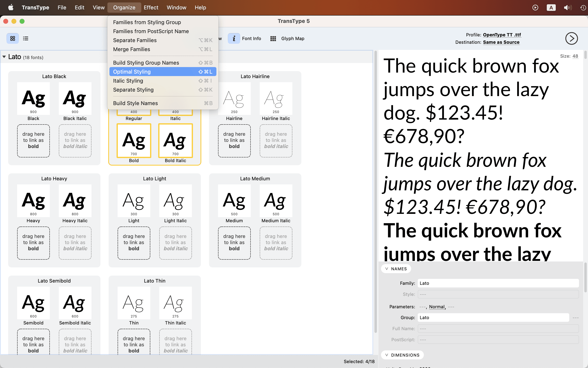The width and height of the screenshot is (588, 368).
Task: Click the Group name input field
Action: [493, 317]
